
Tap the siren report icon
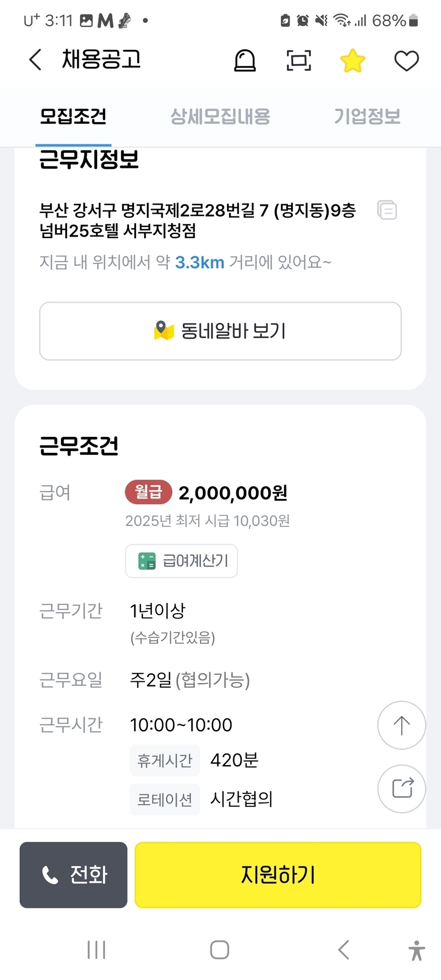tap(245, 60)
